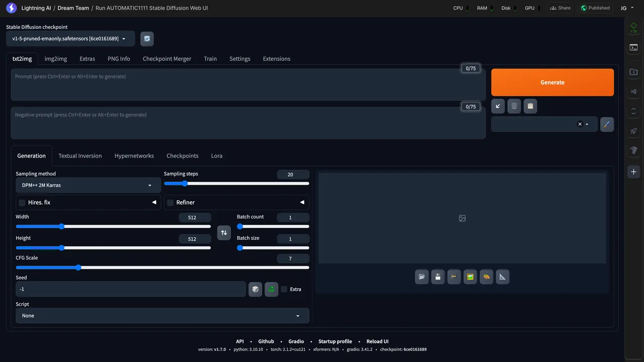Open the Sampling method dropdown

point(88,185)
